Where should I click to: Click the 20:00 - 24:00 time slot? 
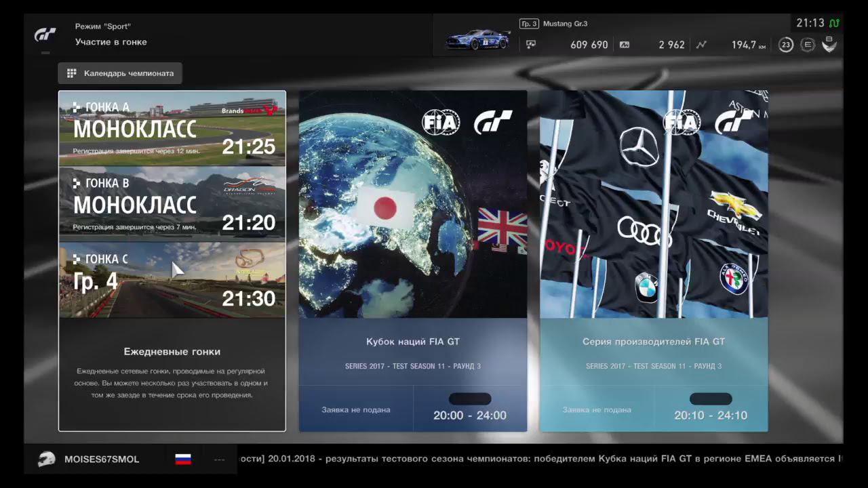pos(470,415)
